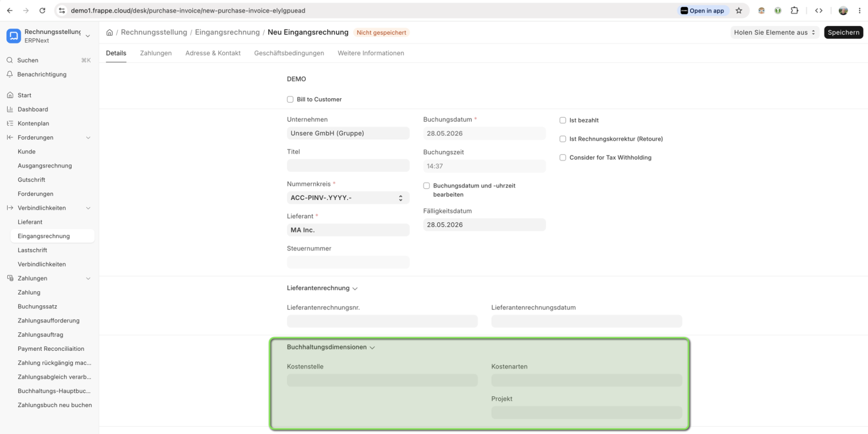This screenshot has width=868, height=434.
Task: Click the Titel input field
Action: (348, 165)
